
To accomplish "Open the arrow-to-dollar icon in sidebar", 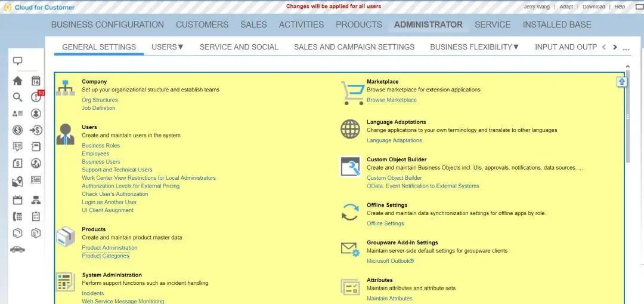I will (x=36, y=130).
